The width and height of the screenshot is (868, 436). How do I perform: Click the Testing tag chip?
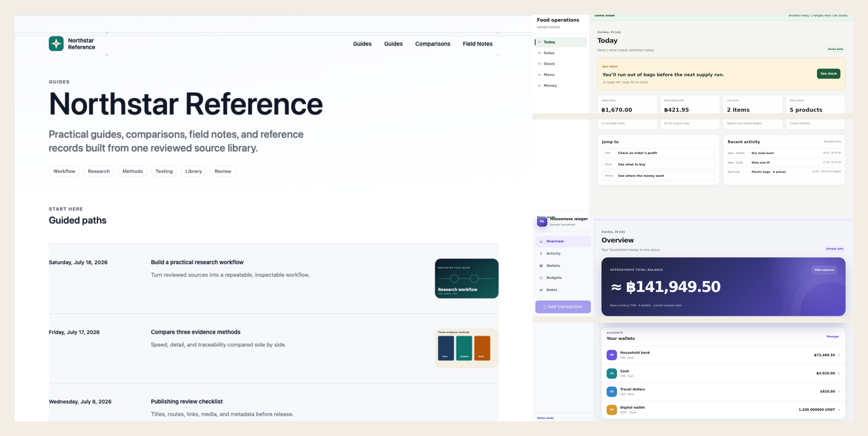click(x=164, y=171)
